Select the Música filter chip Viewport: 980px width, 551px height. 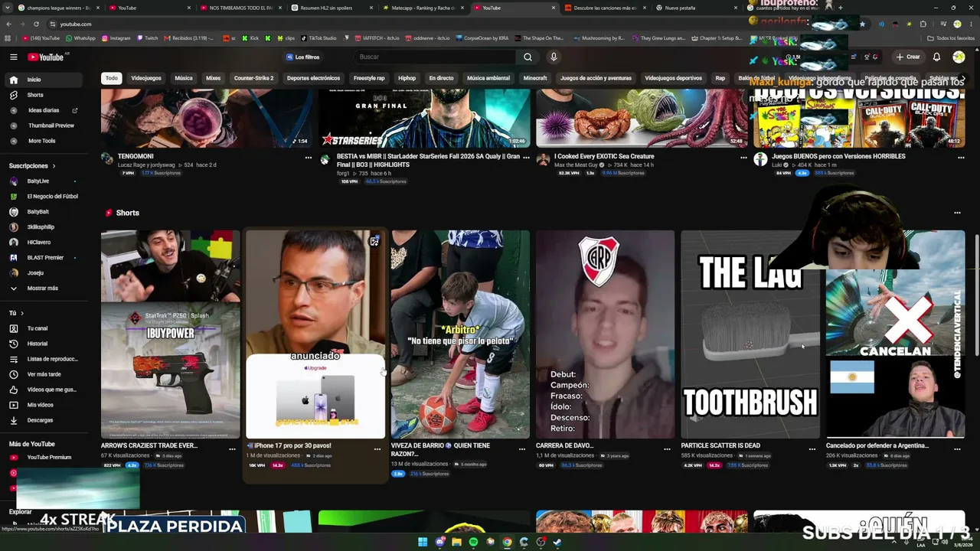pos(184,78)
